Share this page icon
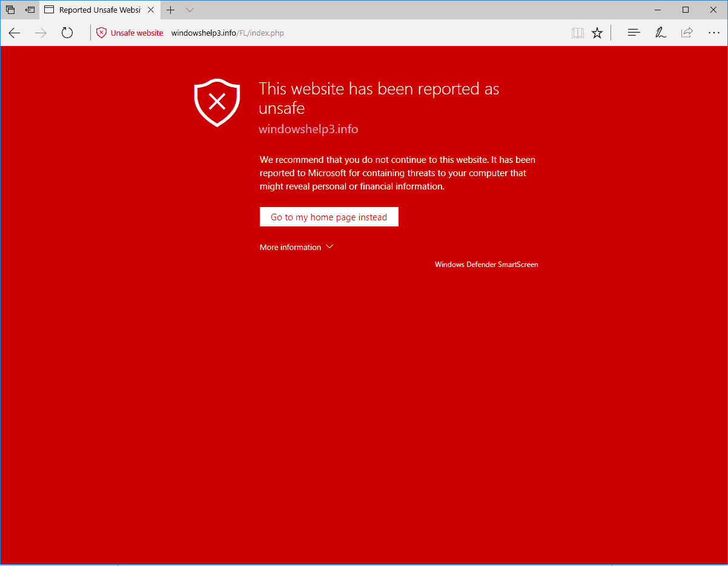728x566 pixels. (687, 33)
